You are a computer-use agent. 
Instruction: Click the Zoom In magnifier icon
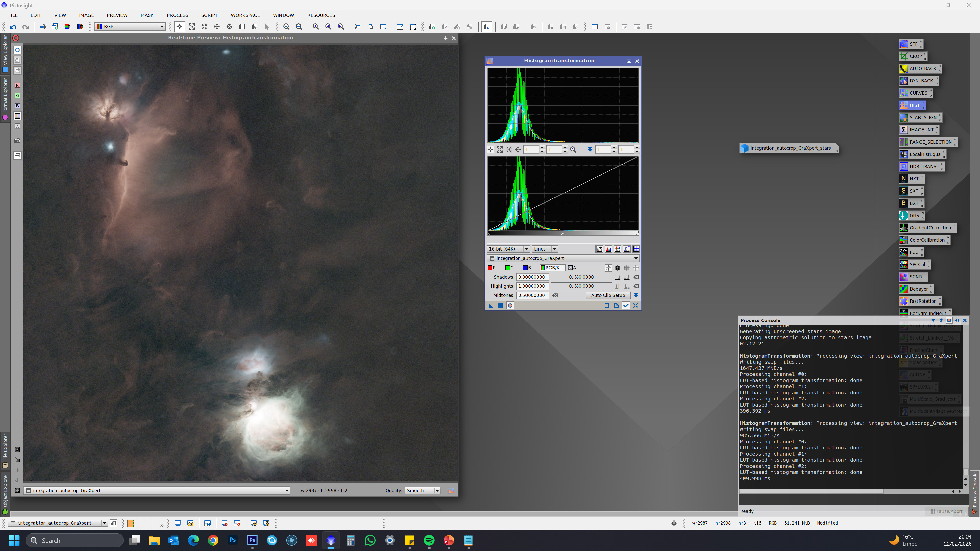[x=286, y=27]
